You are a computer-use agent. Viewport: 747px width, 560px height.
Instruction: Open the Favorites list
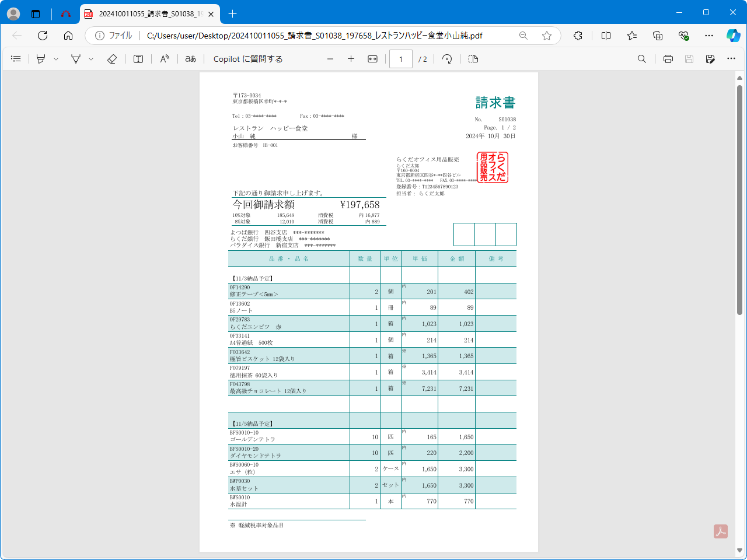coord(632,36)
